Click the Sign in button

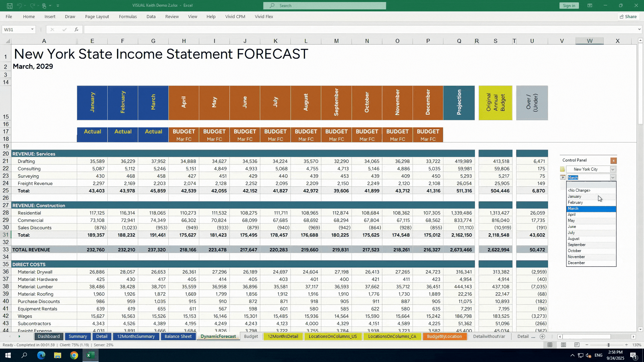click(569, 6)
